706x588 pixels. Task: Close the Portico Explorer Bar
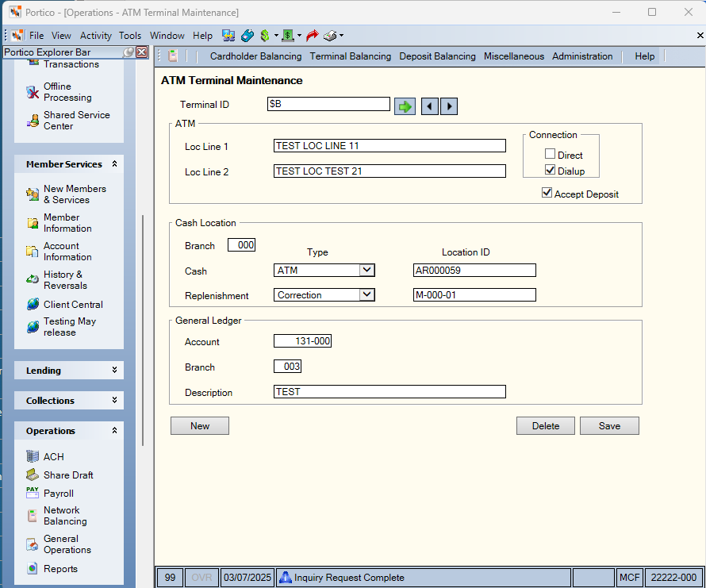pos(141,52)
